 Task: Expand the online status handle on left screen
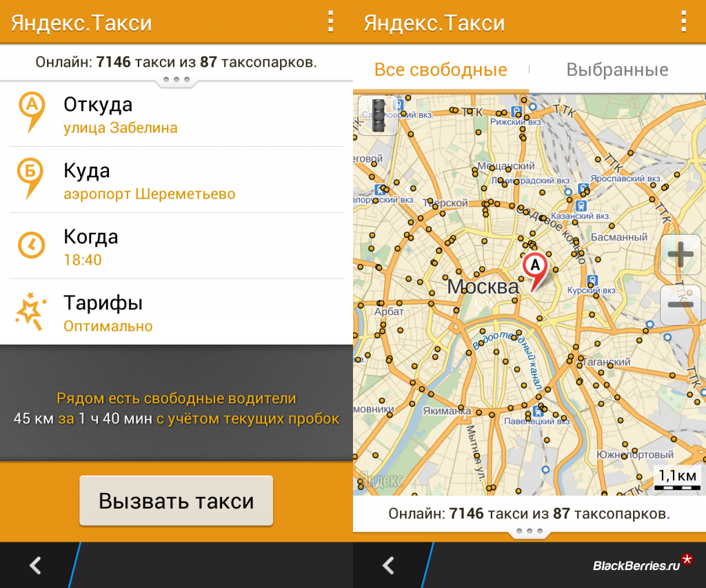pyautogui.click(x=176, y=80)
